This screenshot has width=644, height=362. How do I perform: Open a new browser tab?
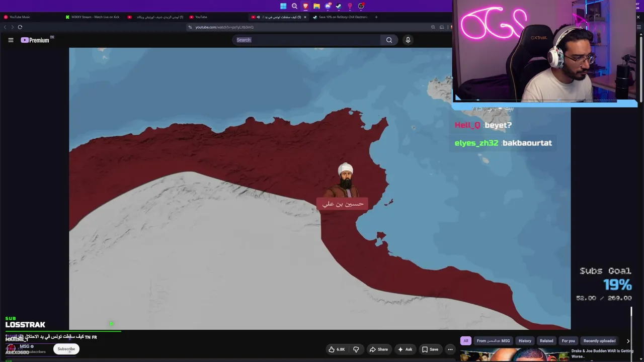(x=376, y=17)
